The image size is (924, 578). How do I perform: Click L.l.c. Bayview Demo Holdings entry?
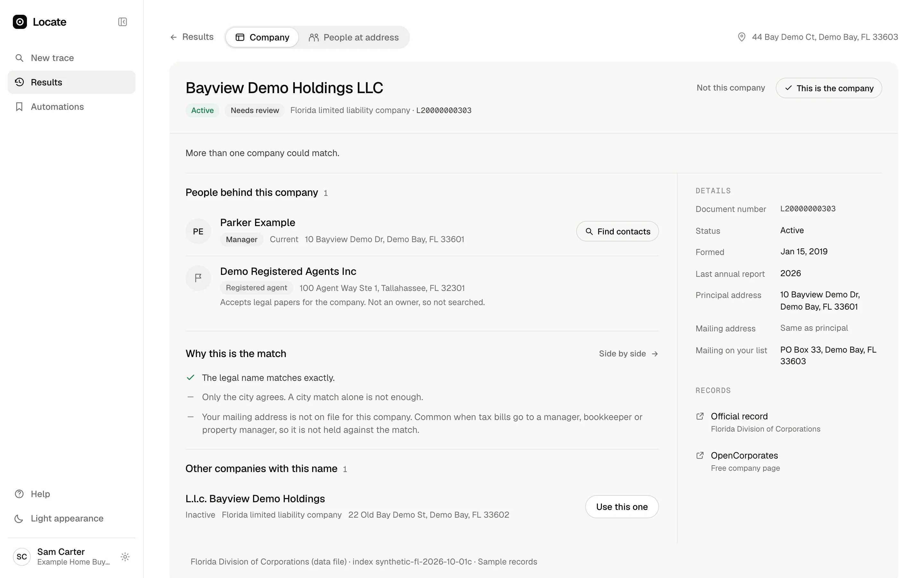coord(255,499)
